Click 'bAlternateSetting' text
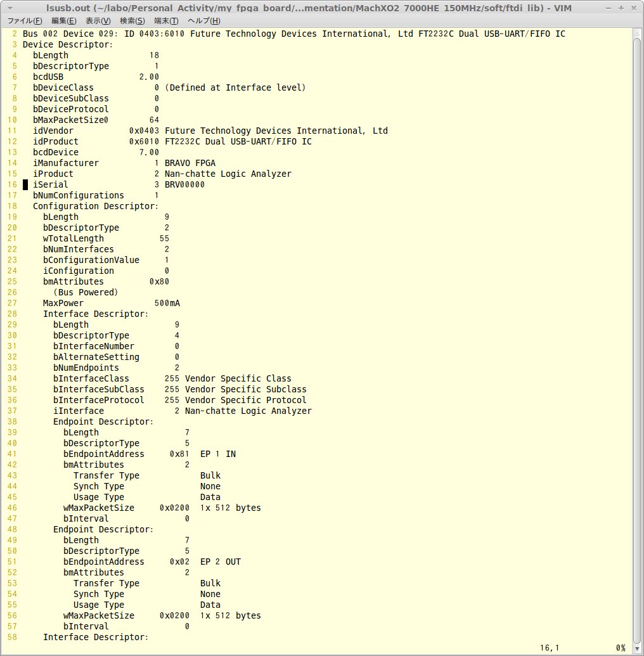This screenshot has height=656, width=644. coord(96,357)
